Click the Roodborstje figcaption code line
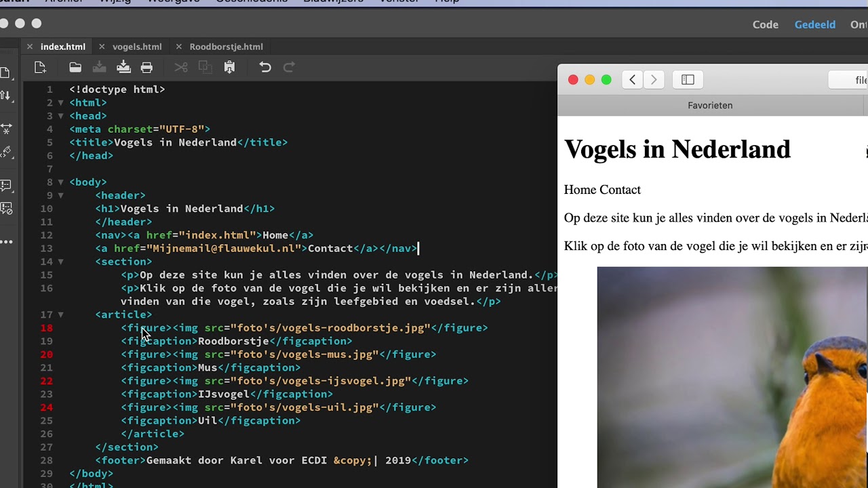 point(237,341)
